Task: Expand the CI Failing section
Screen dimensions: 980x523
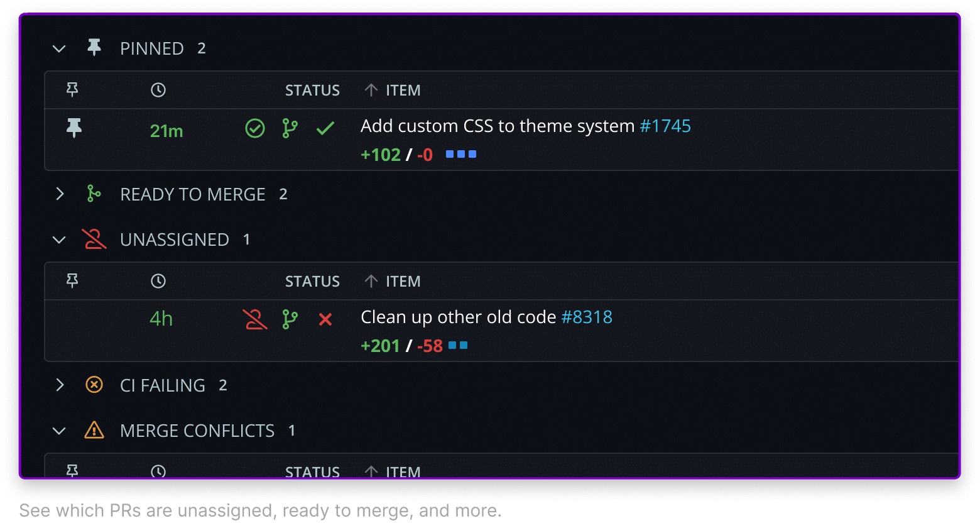Action: 60,385
